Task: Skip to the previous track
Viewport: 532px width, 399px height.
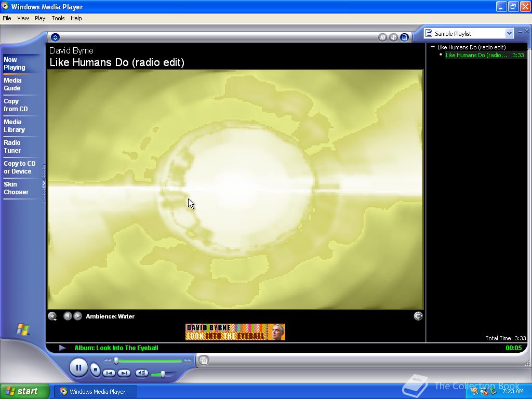Action: [x=109, y=373]
